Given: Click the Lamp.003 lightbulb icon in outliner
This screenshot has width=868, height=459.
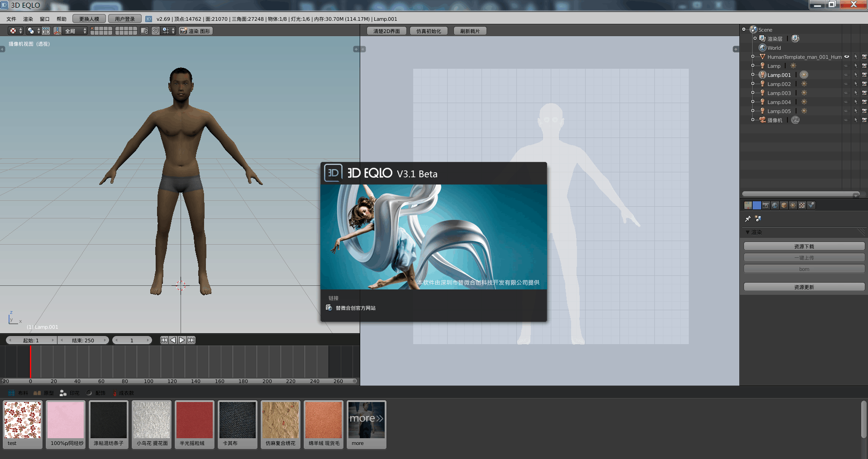Looking at the screenshot, I should [763, 93].
